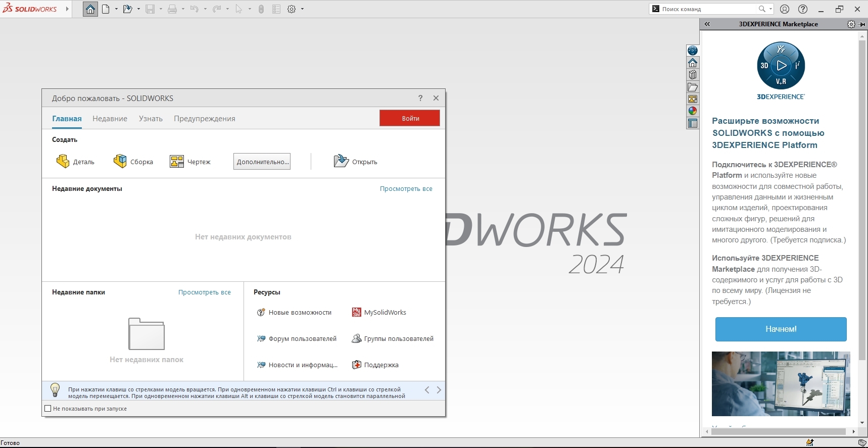868x448 pixels.
Task: Click the Open file icon in toolbar
Action: 127,9
